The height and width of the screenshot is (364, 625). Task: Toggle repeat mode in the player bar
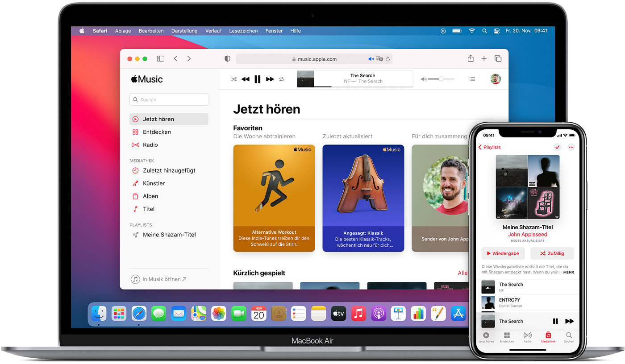(281, 79)
